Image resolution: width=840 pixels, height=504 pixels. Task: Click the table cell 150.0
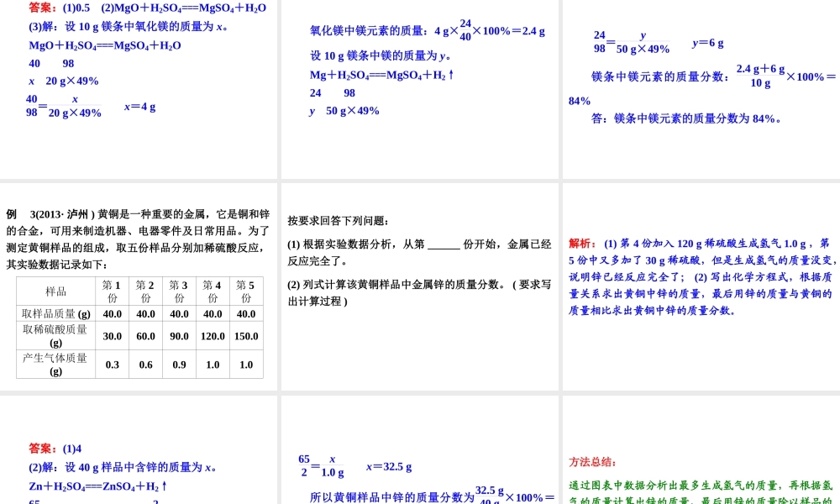tap(246, 336)
